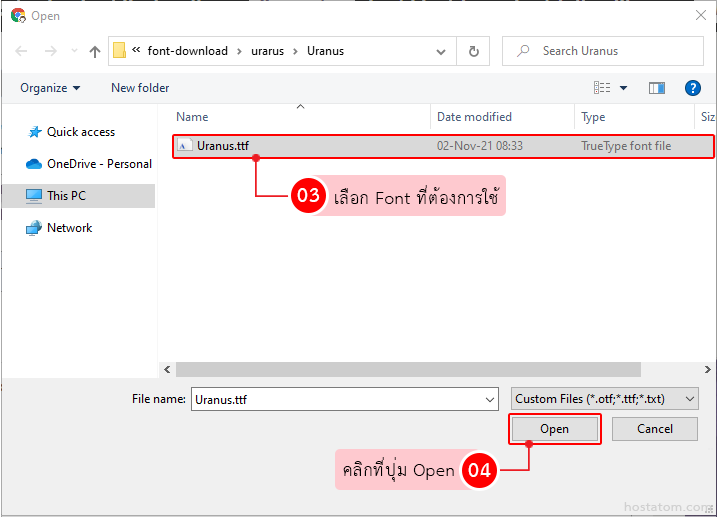Click New folder in the toolbar
This screenshot has width=720, height=517.
click(140, 88)
